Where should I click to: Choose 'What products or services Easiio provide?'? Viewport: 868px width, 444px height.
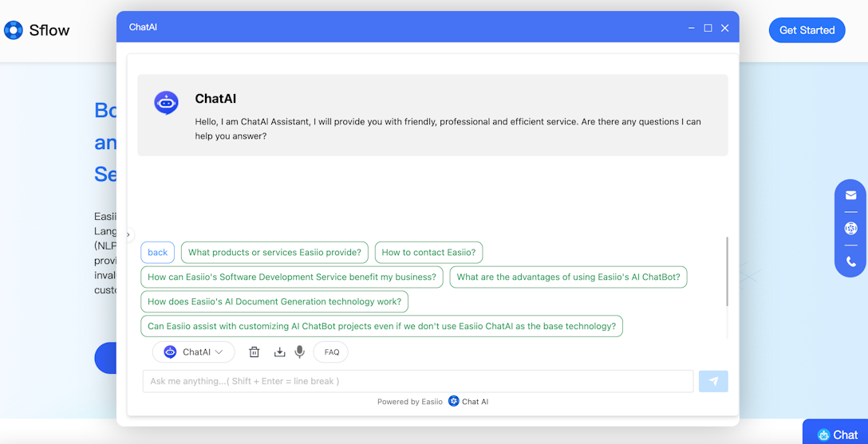coord(274,253)
